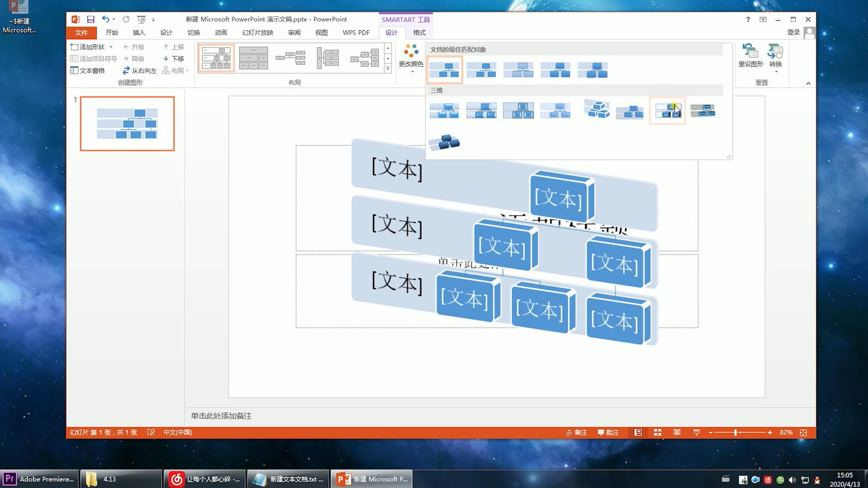Click the zoom out minus button

711,432
